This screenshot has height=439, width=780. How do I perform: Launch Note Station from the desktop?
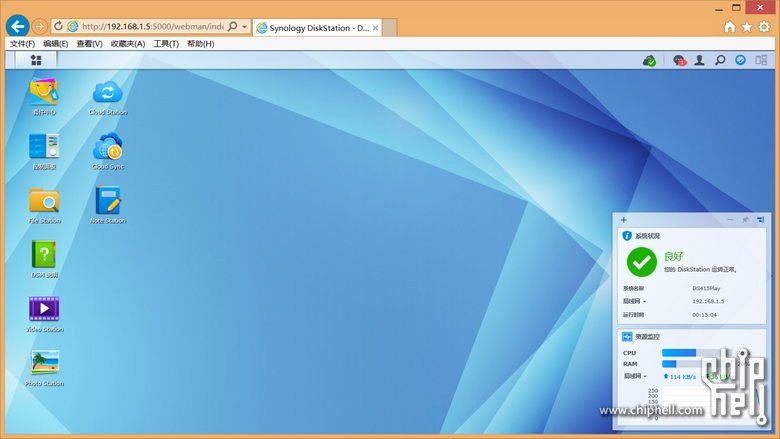click(x=108, y=200)
